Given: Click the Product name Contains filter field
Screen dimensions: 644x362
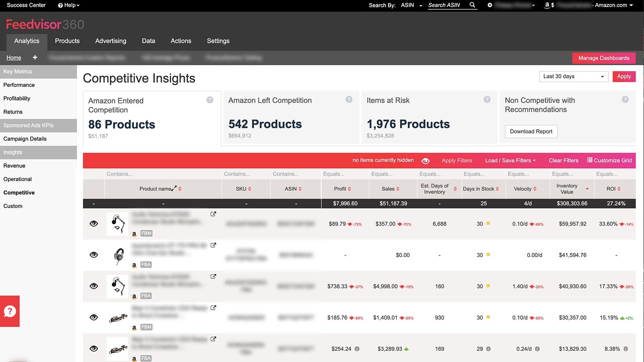Looking at the screenshot, I should pyautogui.click(x=163, y=174).
